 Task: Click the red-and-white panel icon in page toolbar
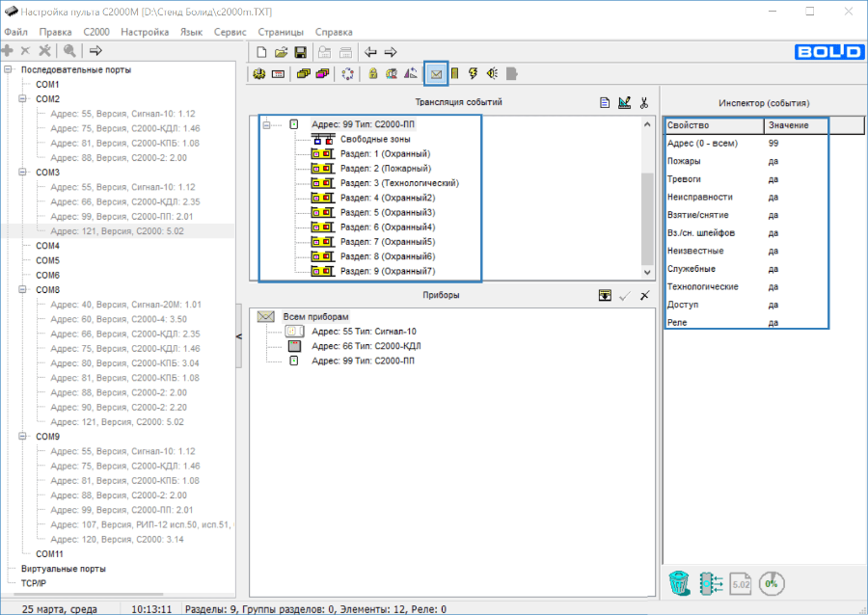[279, 73]
